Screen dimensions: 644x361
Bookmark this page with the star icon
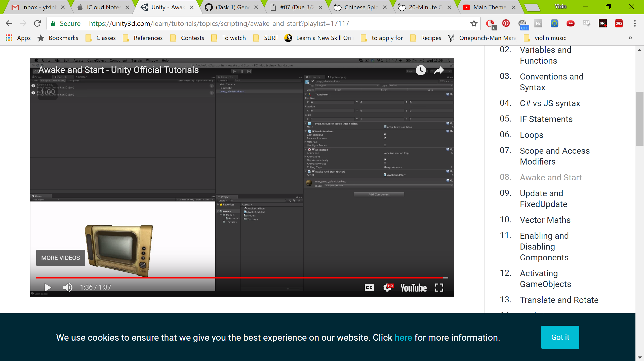coord(474,23)
